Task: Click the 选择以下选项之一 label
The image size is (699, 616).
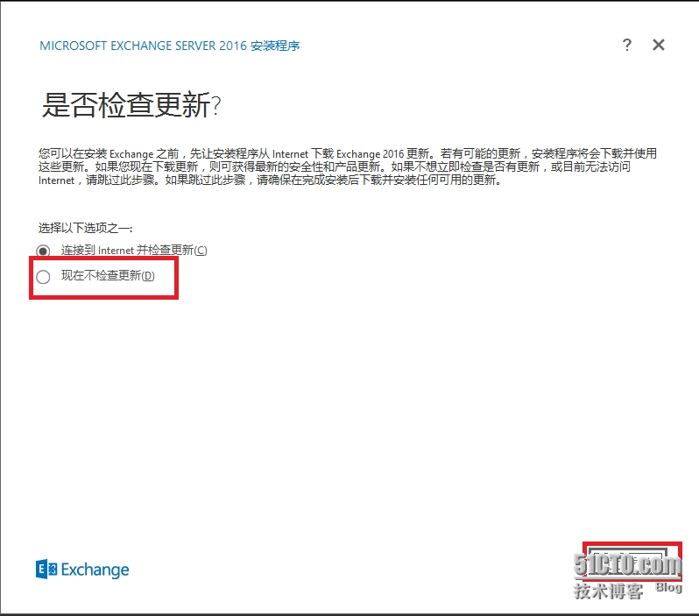Action: 85,228
